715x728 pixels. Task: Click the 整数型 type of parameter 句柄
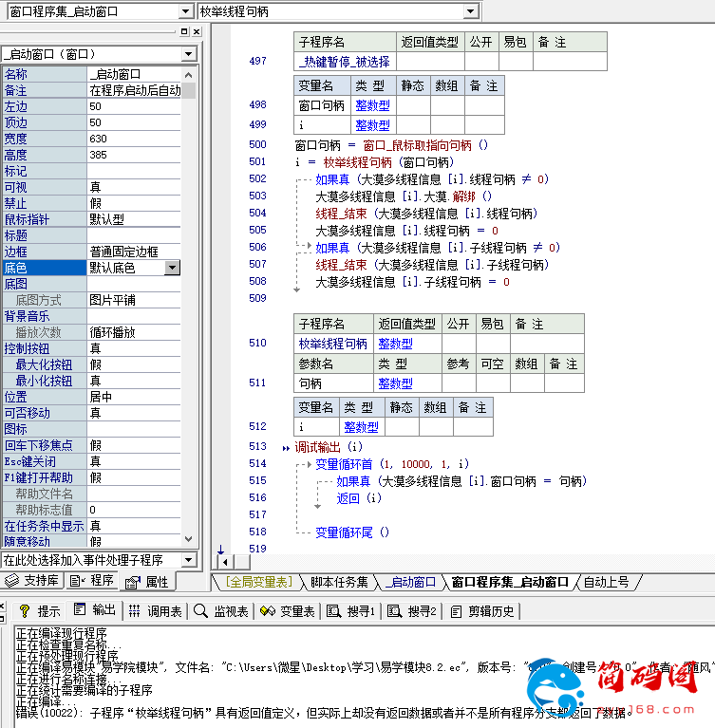click(x=395, y=383)
